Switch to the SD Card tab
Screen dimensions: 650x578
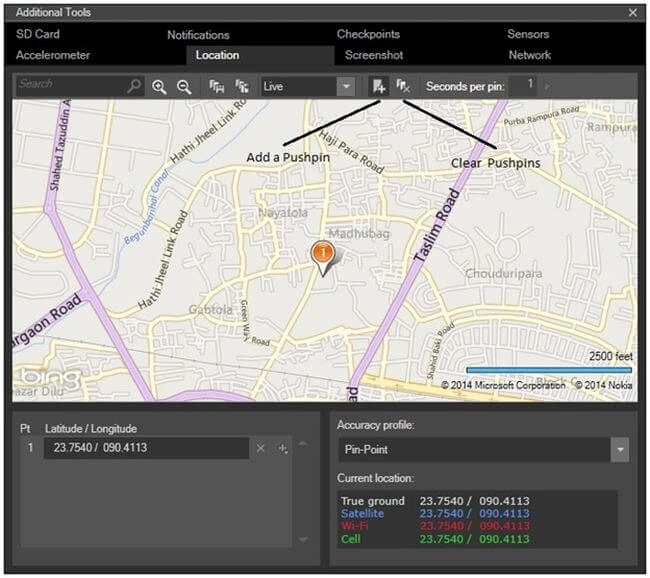coord(38,34)
